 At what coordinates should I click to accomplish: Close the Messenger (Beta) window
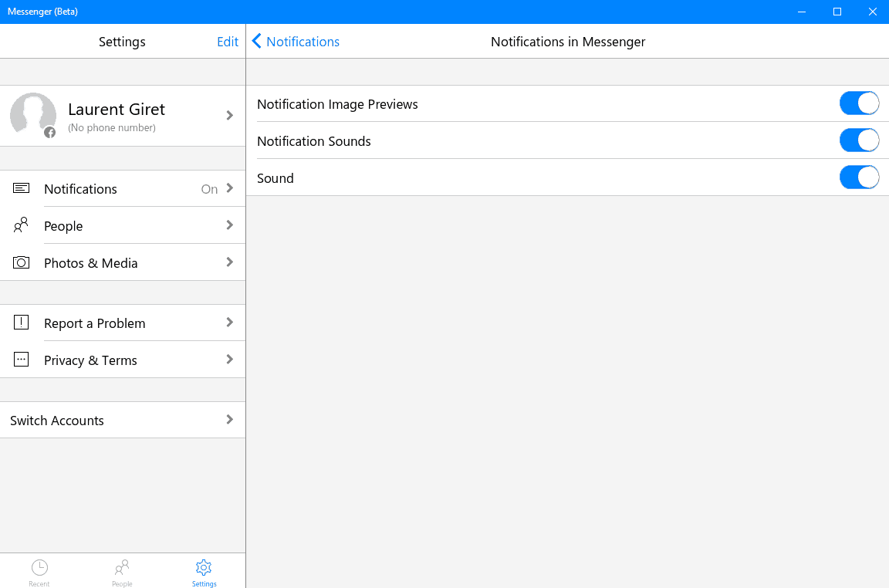coord(872,12)
